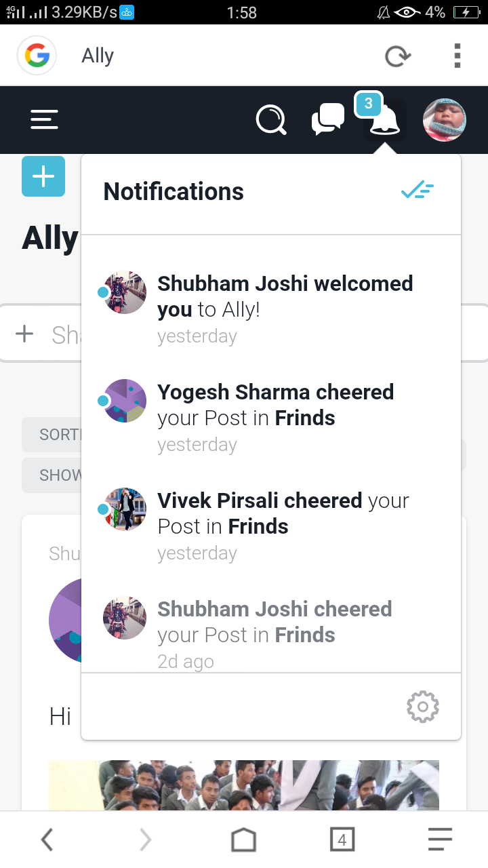Open notification settings gear
Screen dimensions: 488x868
click(x=422, y=707)
